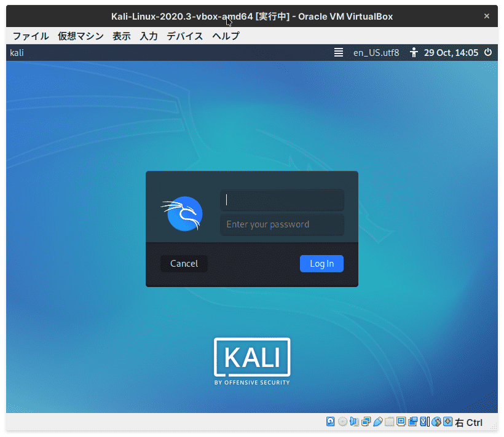The height and width of the screenshot is (437, 504).
Task: Open the デバイス menu
Action: pos(185,36)
